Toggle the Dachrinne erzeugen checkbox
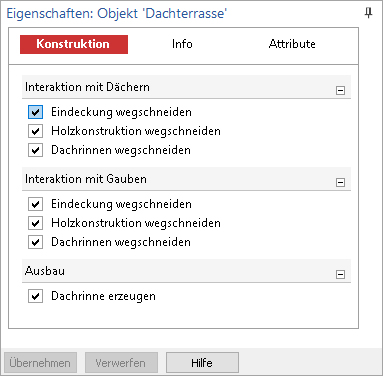This screenshot has height=376, width=383. (36, 296)
